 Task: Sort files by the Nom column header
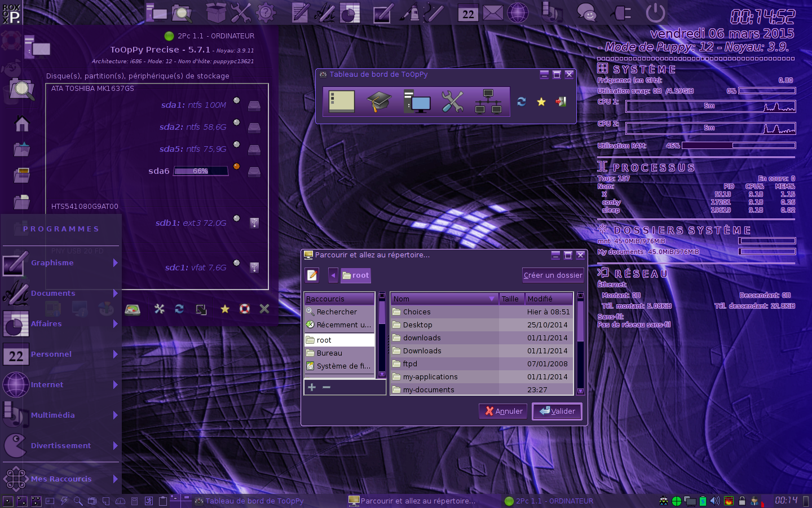(444, 299)
